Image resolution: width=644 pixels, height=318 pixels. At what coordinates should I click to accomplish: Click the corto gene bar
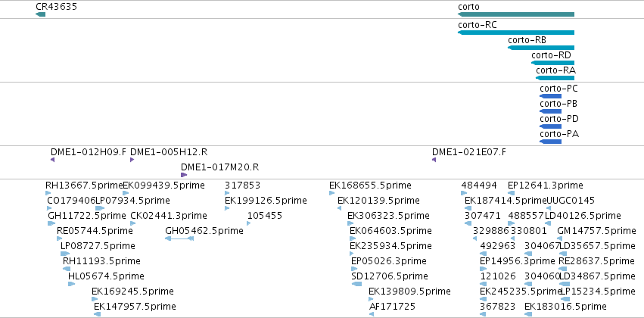coord(516,15)
